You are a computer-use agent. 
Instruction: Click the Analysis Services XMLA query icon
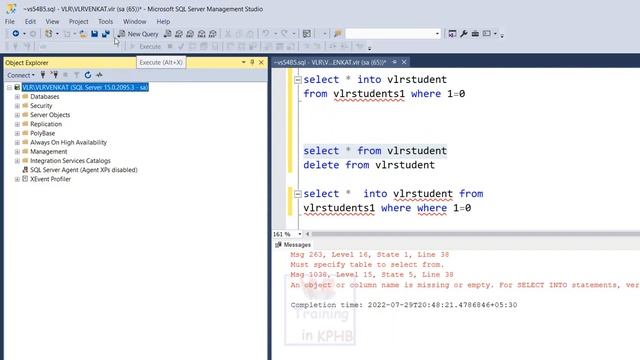click(x=202, y=34)
